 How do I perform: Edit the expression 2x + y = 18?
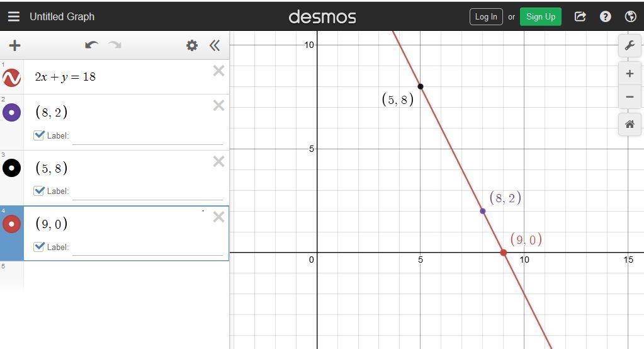click(x=65, y=77)
